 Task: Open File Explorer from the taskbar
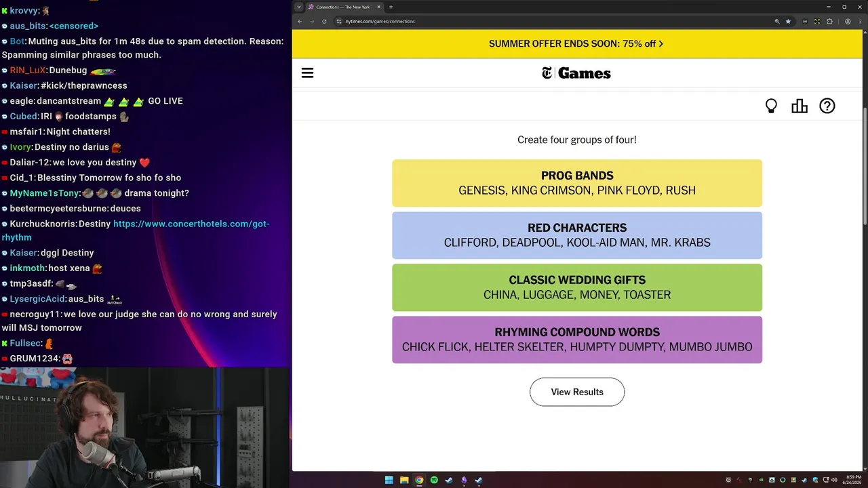(404, 480)
